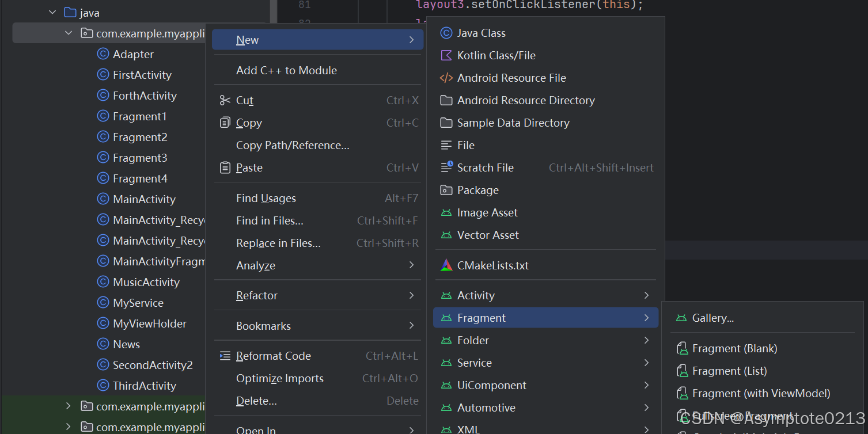Click the class icon beside Adapter
The width and height of the screenshot is (868, 434).
(x=103, y=54)
